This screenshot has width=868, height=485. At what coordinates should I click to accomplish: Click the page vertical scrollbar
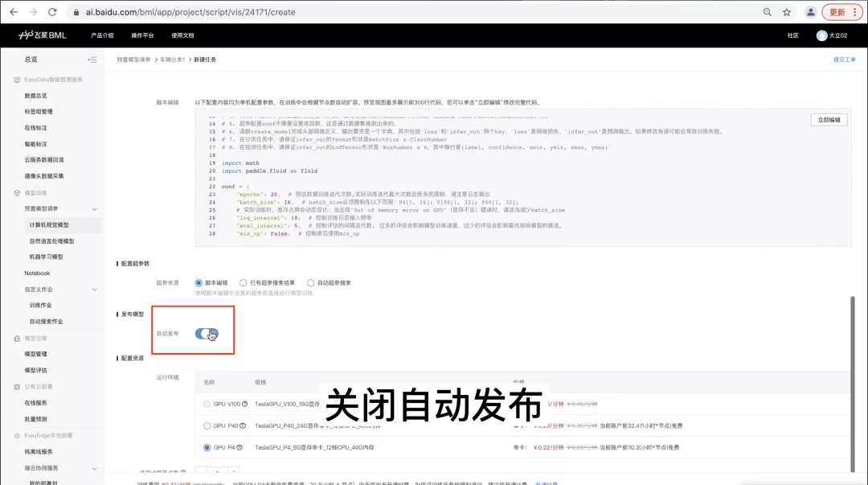pyautogui.click(x=853, y=384)
